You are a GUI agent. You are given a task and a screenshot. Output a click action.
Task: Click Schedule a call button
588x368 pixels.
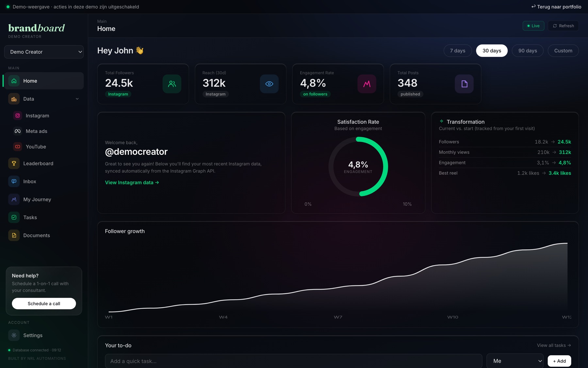(x=44, y=304)
